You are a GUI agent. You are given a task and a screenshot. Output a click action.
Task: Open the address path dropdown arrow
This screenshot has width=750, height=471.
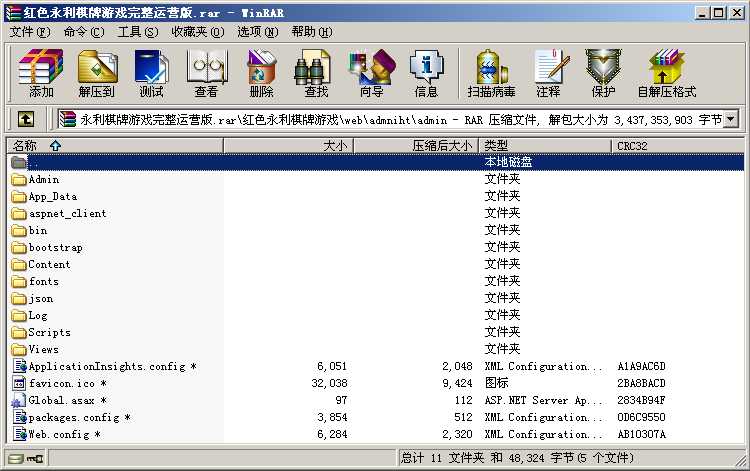click(x=730, y=119)
